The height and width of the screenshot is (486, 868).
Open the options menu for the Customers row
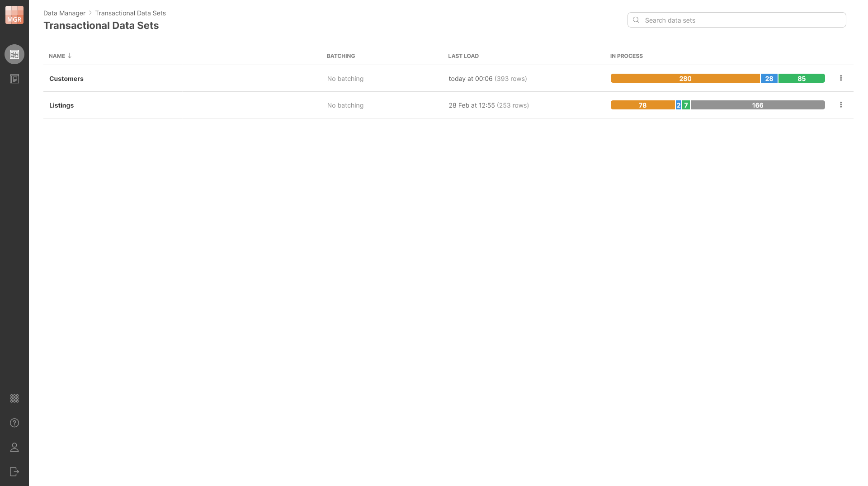841,78
